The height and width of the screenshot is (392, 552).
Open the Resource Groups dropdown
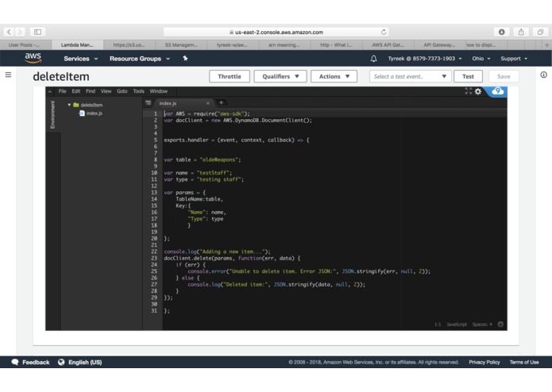pyautogui.click(x=140, y=59)
